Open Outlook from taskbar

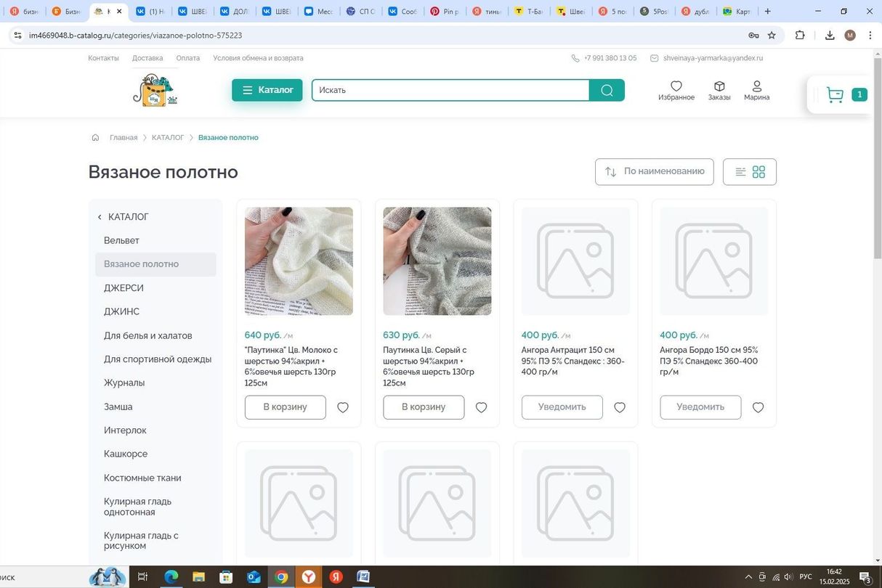click(254, 577)
